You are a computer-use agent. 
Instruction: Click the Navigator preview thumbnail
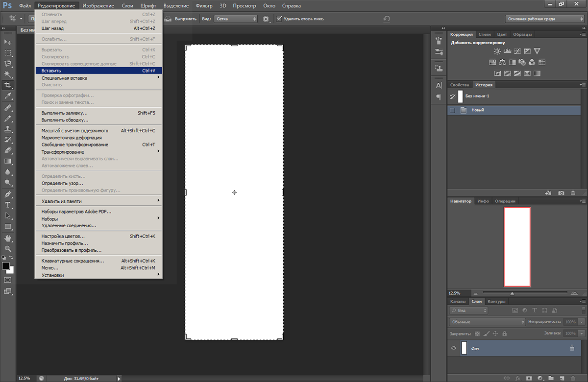(517, 246)
